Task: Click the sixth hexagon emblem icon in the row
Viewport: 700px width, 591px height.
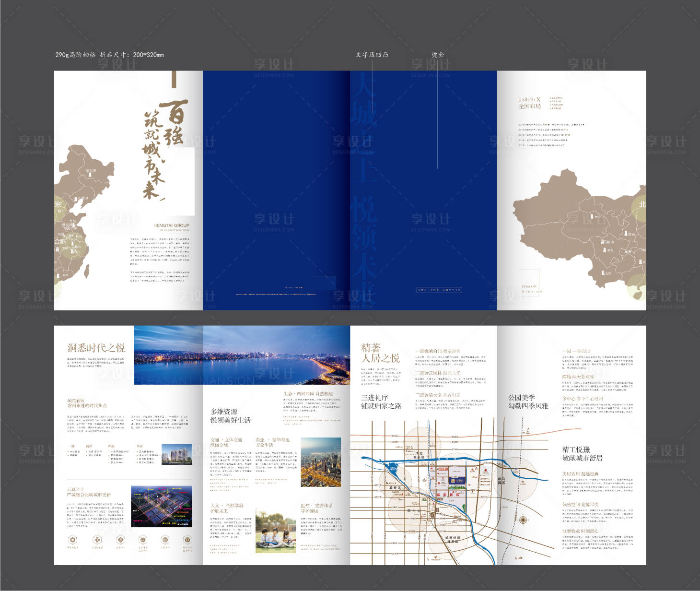Action: 187,540
